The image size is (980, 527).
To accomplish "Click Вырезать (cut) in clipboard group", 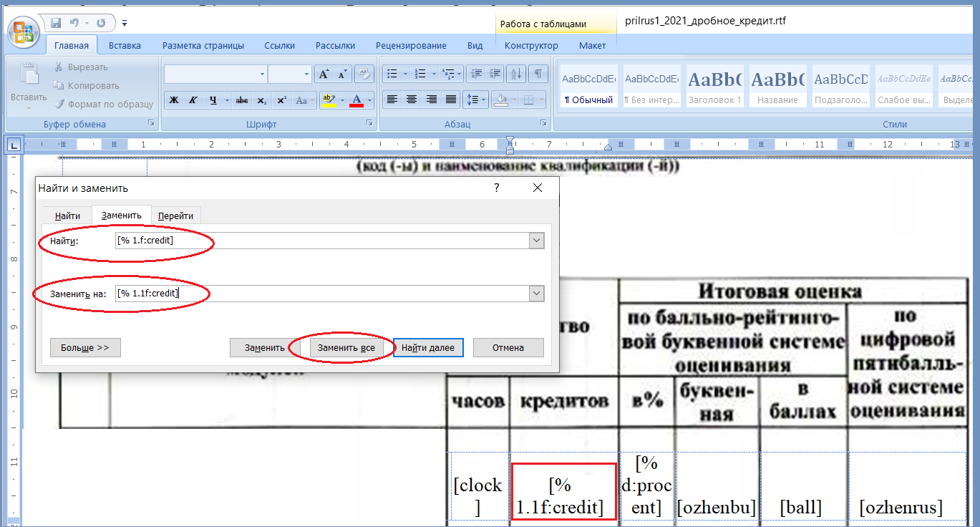I will tap(81, 67).
